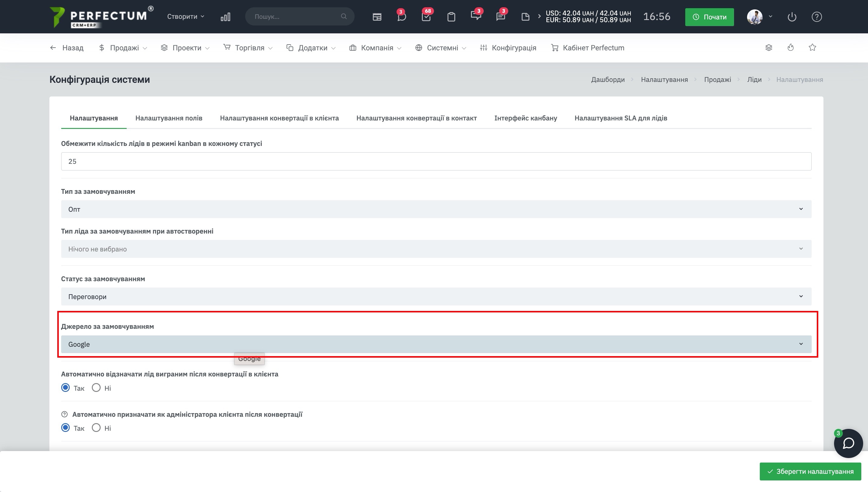The width and height of the screenshot is (868, 492).
Task: Click the kanban lead limit input field
Action: tap(436, 161)
